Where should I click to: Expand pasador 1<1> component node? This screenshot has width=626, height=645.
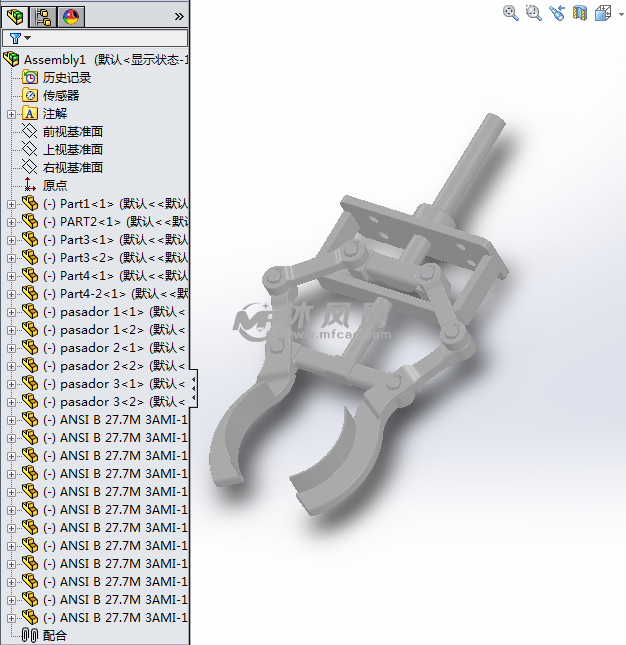click(x=12, y=312)
